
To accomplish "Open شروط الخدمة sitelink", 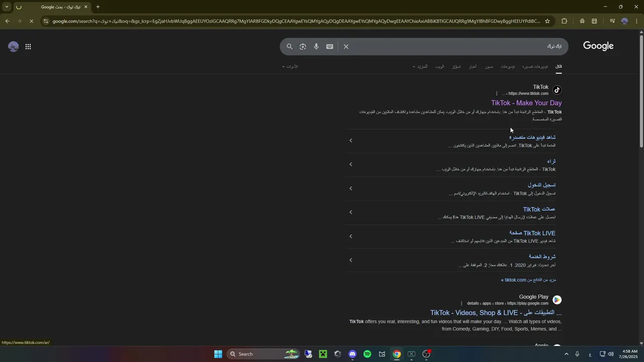I will coord(542,257).
